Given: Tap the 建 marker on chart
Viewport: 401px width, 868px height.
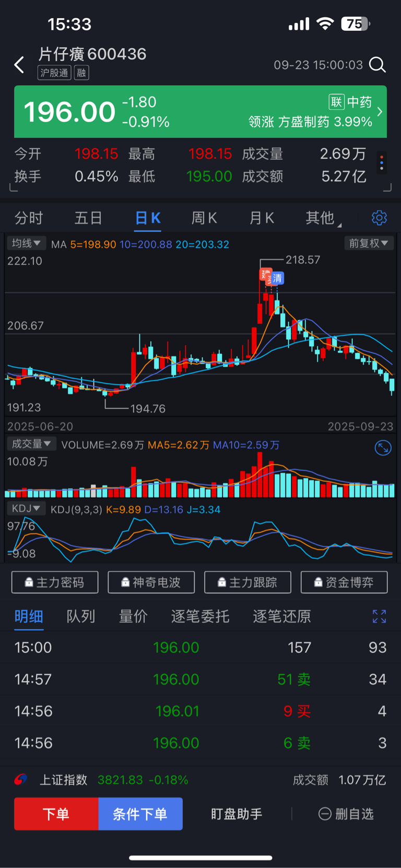Looking at the screenshot, I should [266, 274].
